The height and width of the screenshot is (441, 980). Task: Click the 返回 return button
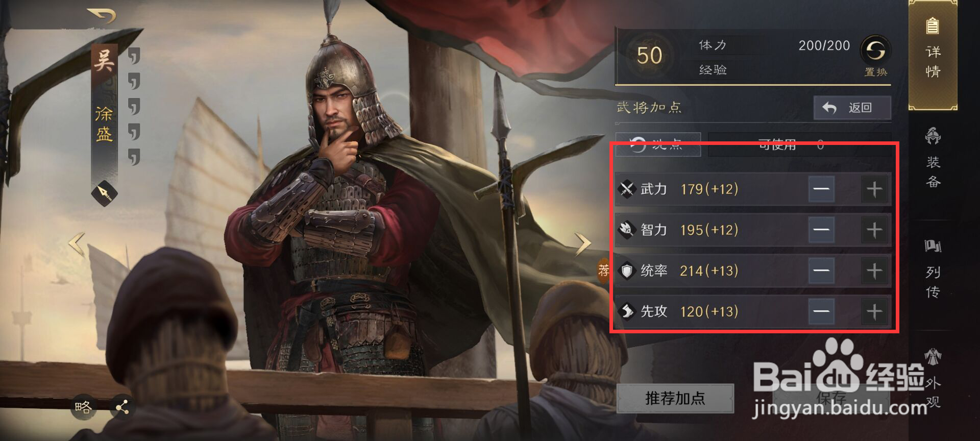coord(852,108)
